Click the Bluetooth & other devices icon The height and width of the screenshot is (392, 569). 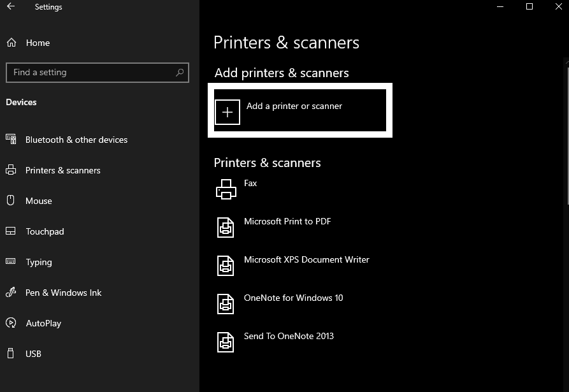(11, 139)
